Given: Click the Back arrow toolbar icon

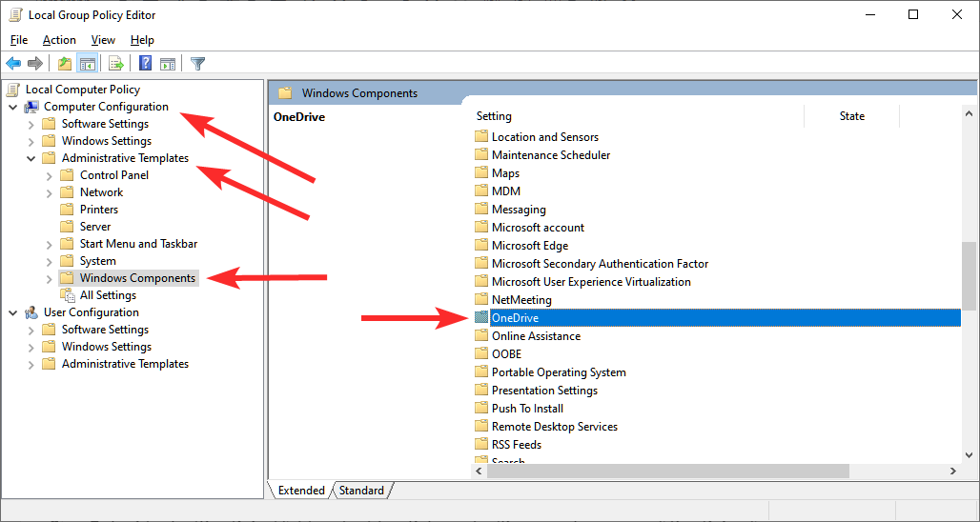Looking at the screenshot, I should pos(13,63).
